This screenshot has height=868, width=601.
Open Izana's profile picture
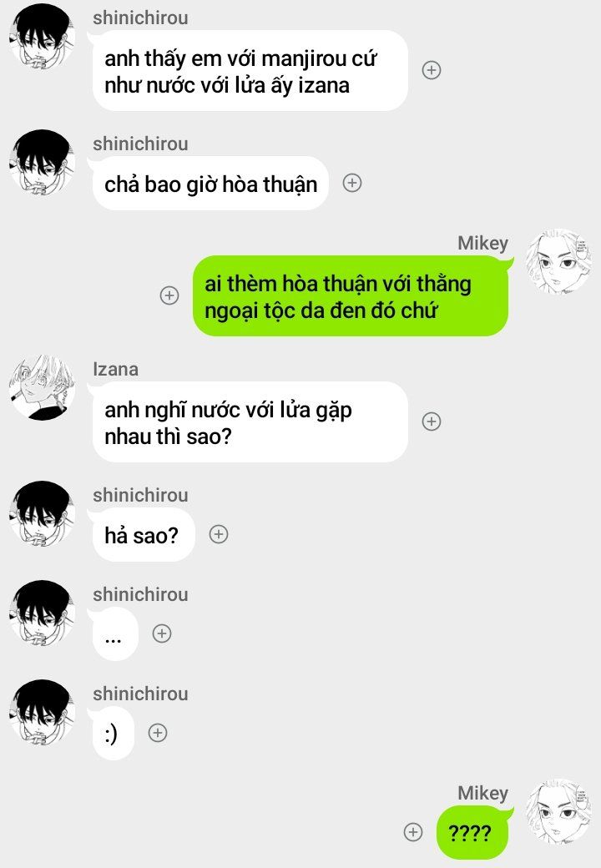coord(43,387)
